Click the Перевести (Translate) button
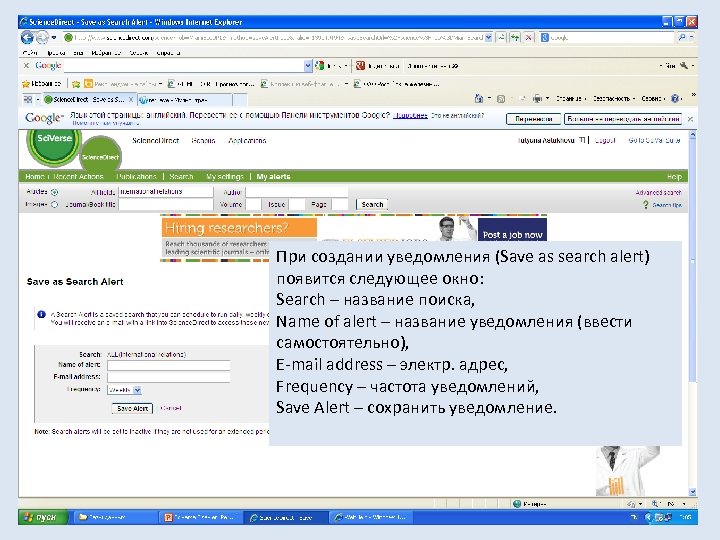The width and height of the screenshot is (720, 540). (x=533, y=119)
